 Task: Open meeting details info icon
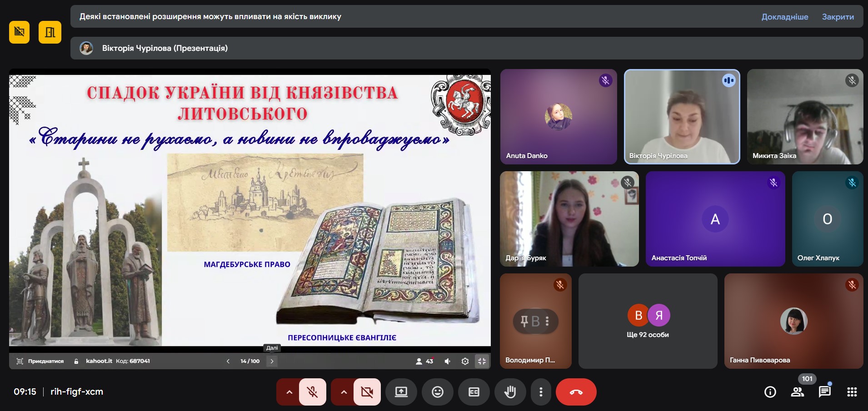(770, 392)
